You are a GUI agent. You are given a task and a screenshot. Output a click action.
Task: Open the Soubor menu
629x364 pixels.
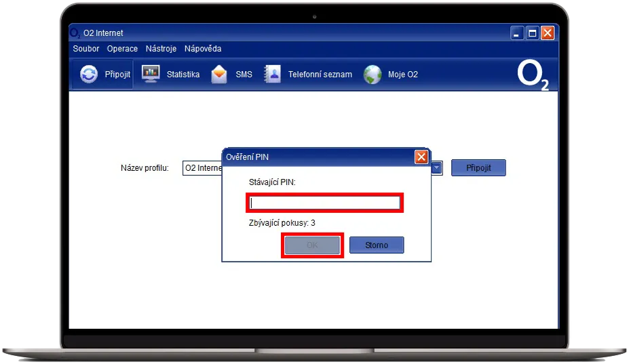pos(86,49)
